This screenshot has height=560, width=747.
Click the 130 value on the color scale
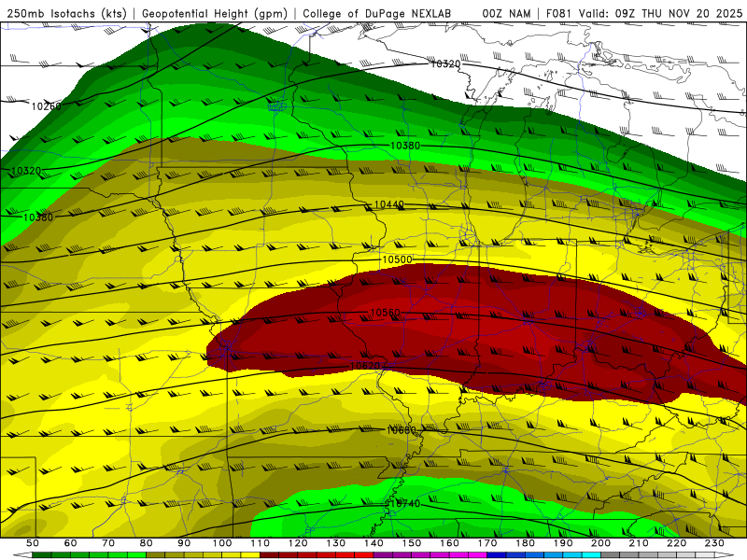tap(336, 543)
